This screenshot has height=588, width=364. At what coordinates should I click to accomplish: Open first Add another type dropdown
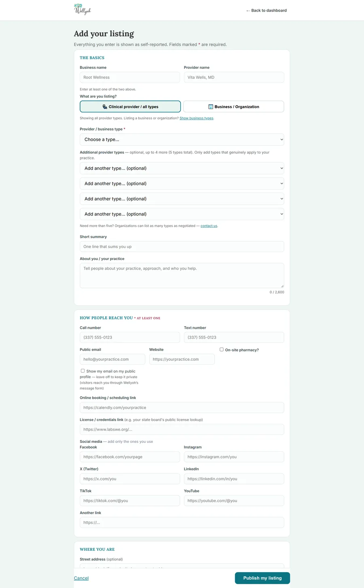(x=182, y=168)
